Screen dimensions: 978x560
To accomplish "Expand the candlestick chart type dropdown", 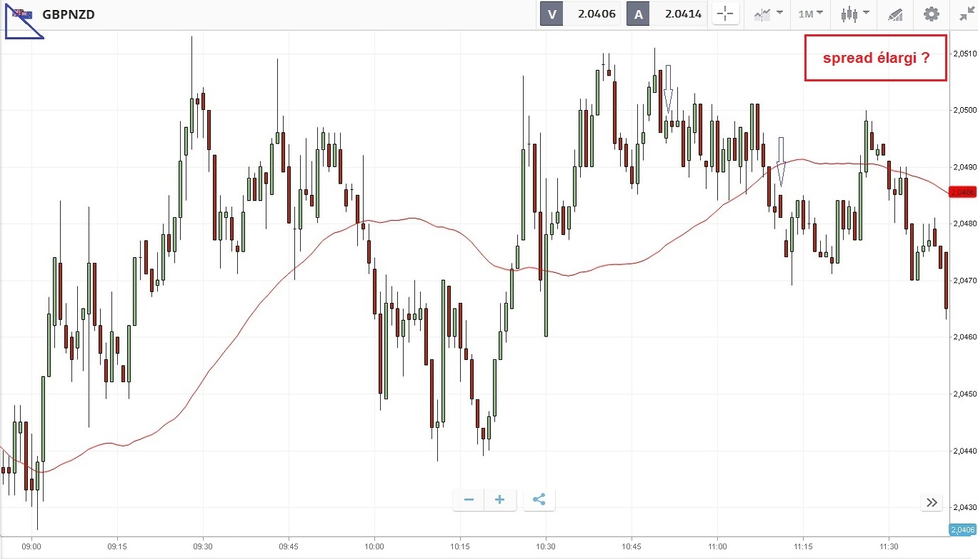I will tap(855, 14).
